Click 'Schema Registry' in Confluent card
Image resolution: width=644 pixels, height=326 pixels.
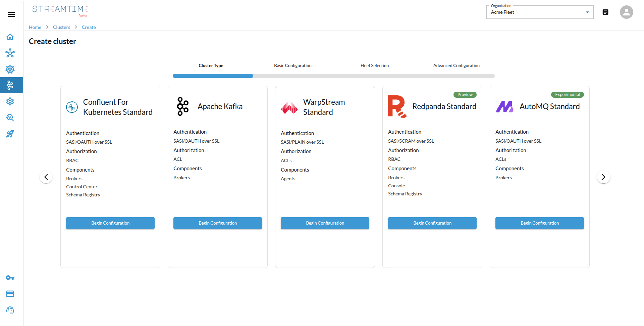(83, 195)
